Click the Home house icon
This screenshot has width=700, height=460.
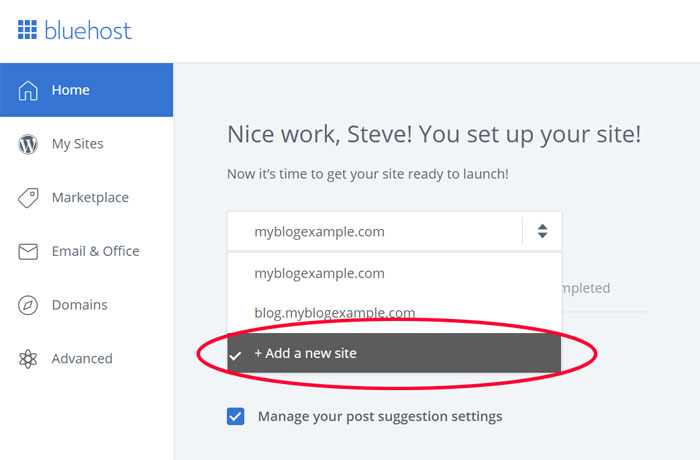point(28,90)
